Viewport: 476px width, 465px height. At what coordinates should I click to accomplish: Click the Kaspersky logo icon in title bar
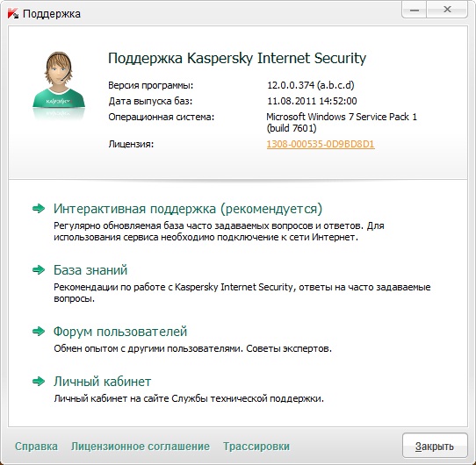click(13, 14)
